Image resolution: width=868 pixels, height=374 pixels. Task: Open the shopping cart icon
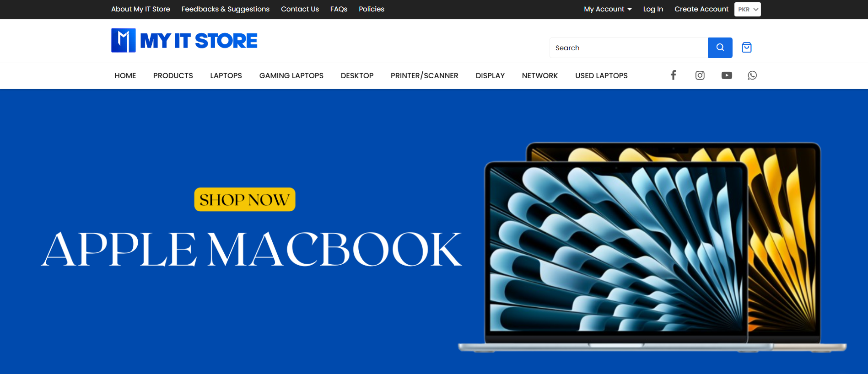746,48
